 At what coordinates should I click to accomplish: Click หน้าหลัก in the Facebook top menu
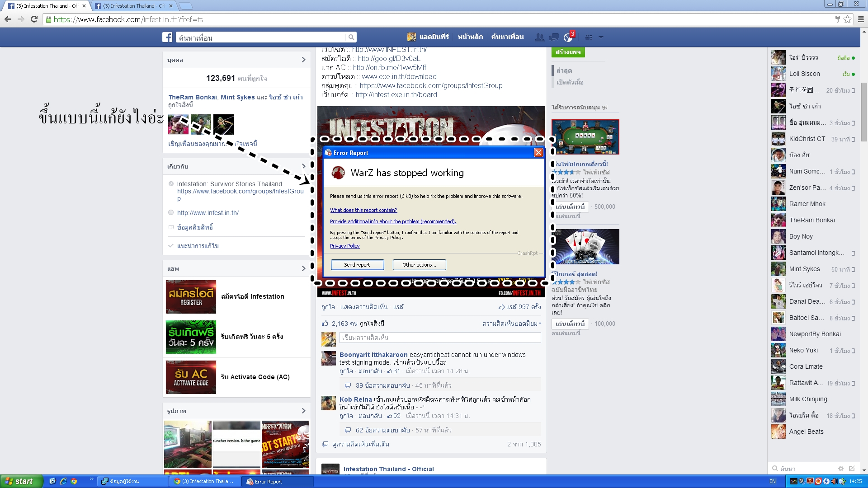click(470, 37)
